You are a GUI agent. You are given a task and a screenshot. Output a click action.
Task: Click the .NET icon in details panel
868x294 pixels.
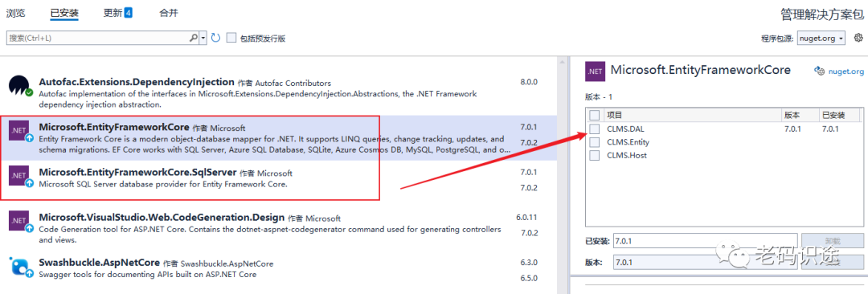(595, 71)
